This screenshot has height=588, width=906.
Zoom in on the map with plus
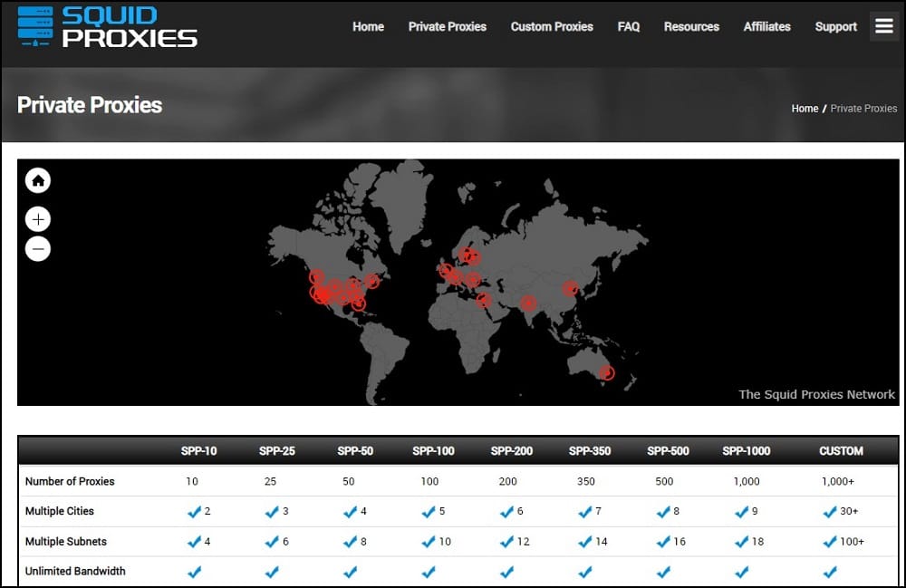coord(38,219)
